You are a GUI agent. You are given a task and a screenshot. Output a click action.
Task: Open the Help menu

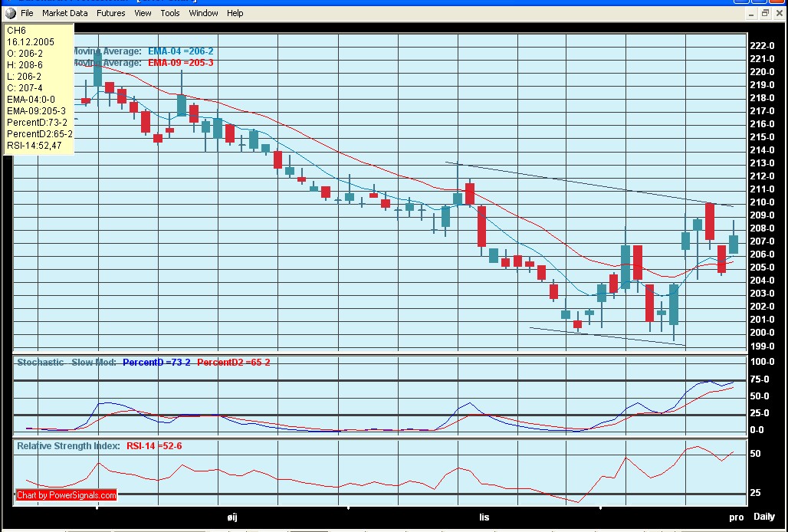point(235,13)
